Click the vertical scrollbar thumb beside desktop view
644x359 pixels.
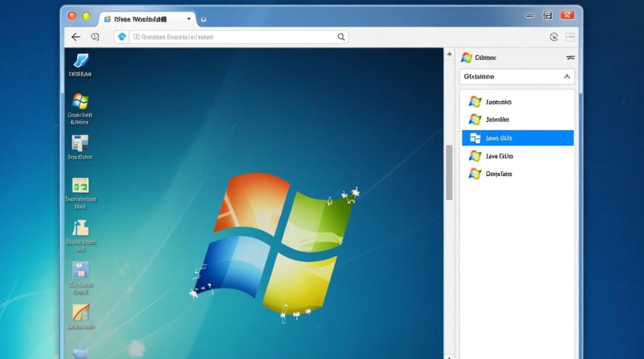pos(449,172)
